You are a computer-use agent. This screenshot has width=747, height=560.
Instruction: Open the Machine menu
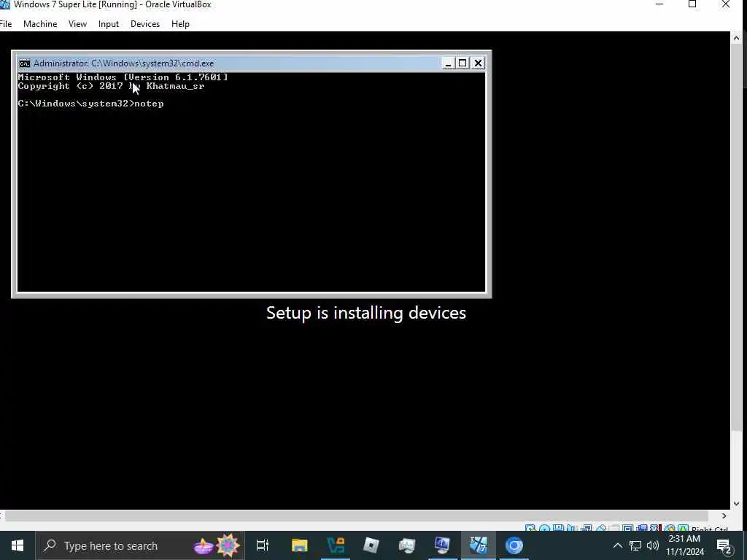coord(40,24)
